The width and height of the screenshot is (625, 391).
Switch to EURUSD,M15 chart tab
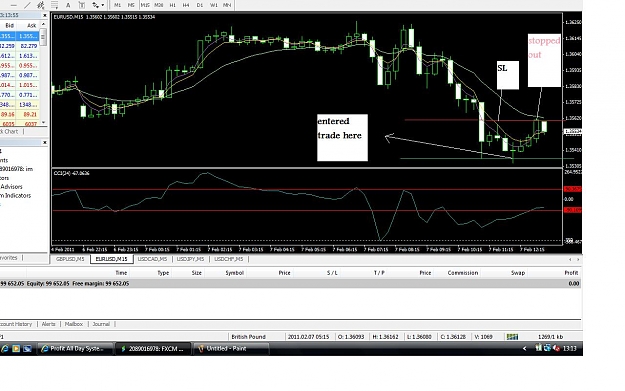point(111,259)
